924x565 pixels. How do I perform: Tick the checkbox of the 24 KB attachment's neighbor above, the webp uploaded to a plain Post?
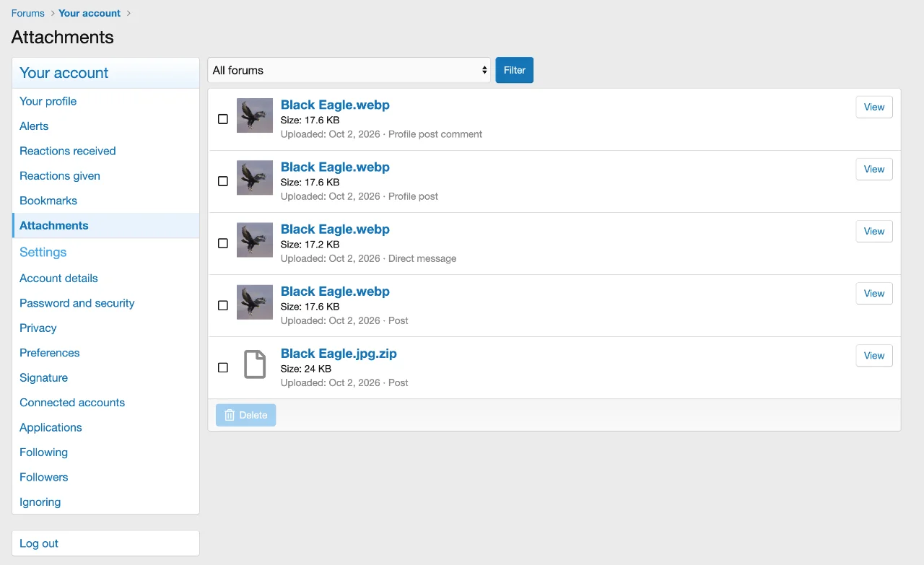tap(223, 305)
